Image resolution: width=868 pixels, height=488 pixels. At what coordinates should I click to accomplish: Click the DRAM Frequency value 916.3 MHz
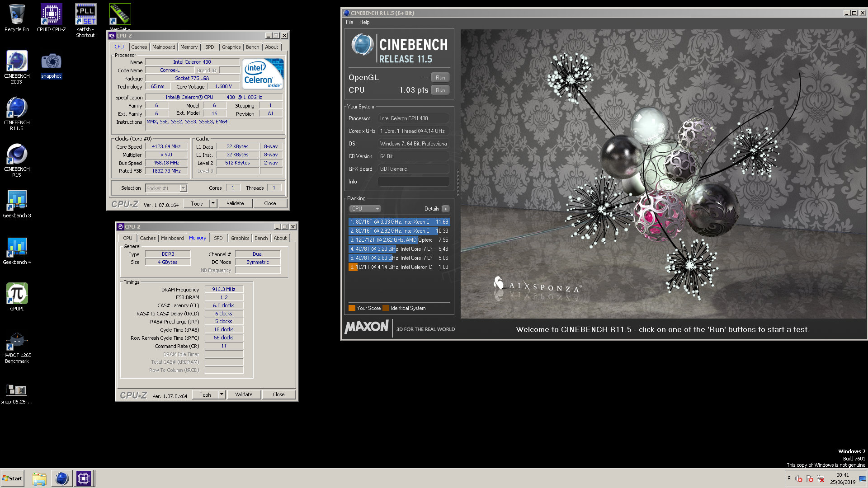click(224, 289)
